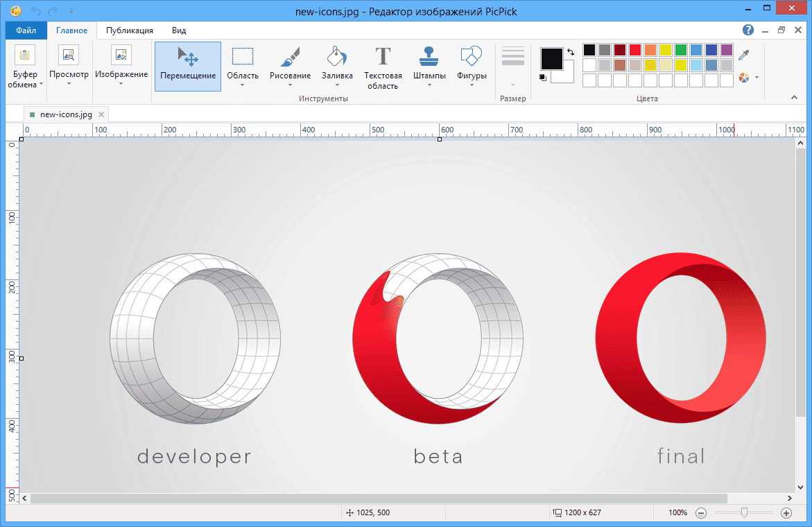Select the Фигуры shapes tool

[472, 67]
